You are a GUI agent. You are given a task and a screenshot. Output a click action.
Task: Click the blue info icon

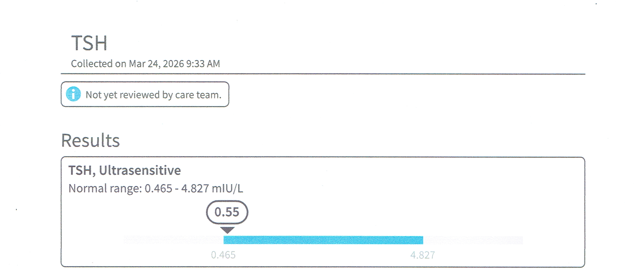coord(73,94)
